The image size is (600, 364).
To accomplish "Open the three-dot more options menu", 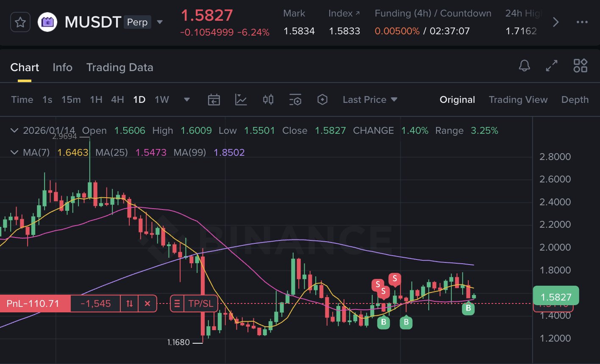I will pos(582,22).
